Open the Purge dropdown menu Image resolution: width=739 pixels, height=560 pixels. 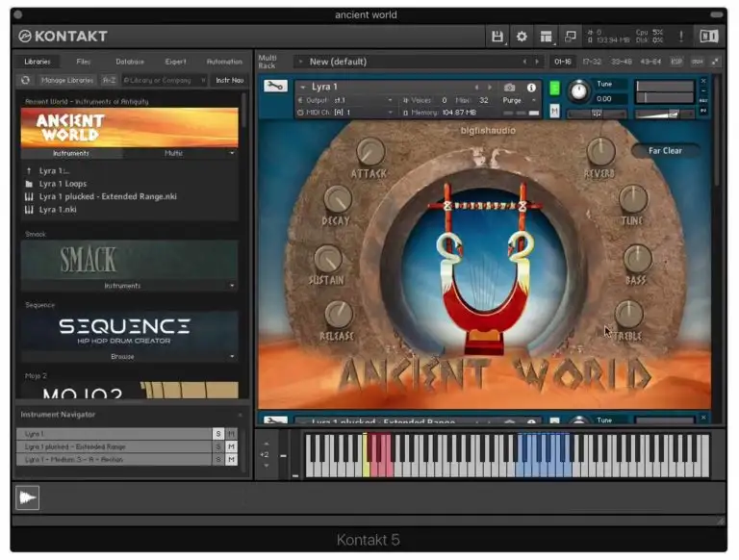coord(519,100)
